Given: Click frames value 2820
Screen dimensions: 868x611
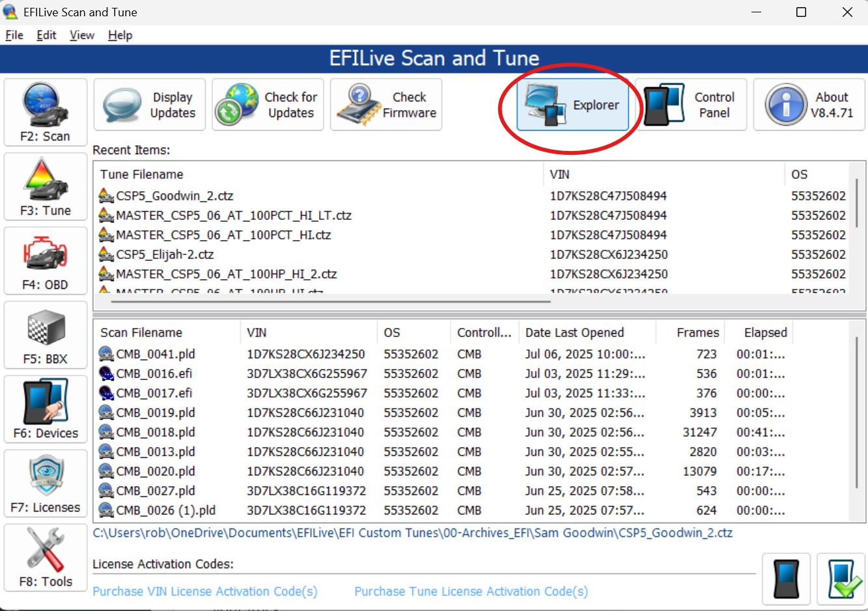Looking at the screenshot, I should point(703,452).
